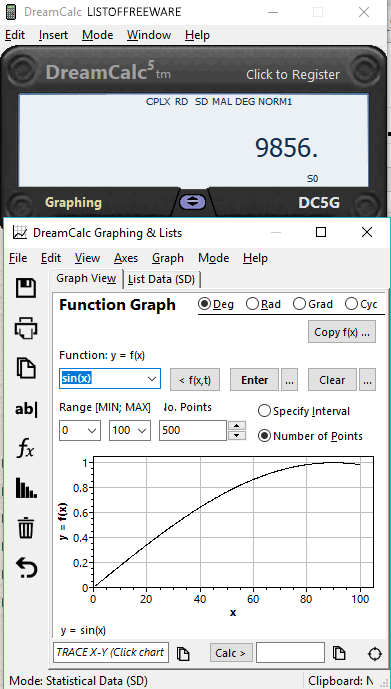Click the bar chart histogram icon
The width and height of the screenshot is (391, 689).
(x=26, y=488)
